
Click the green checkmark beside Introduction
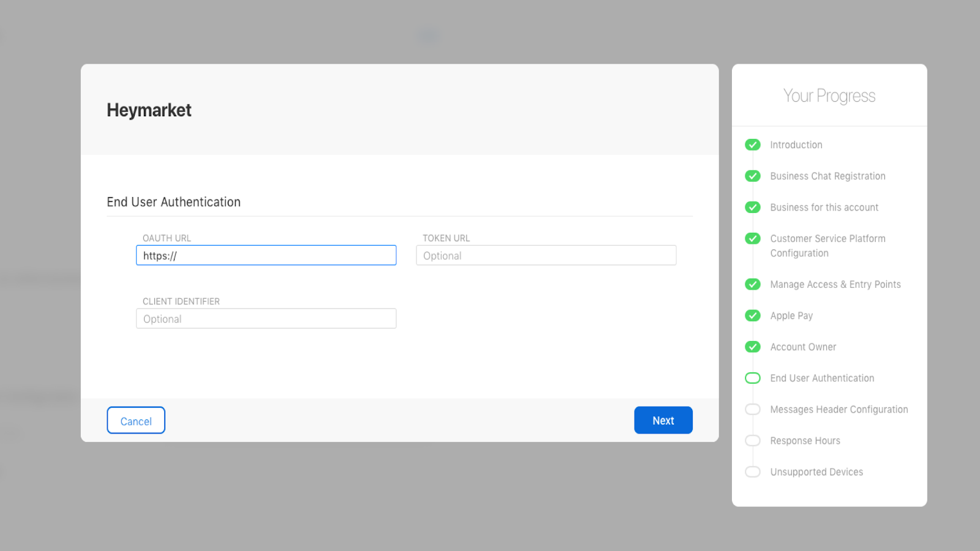753,144
